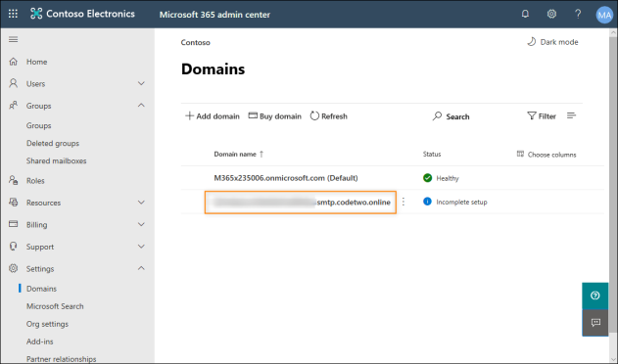The image size is (618, 364).
Task: Click the Search magnifier icon
Action: (437, 116)
